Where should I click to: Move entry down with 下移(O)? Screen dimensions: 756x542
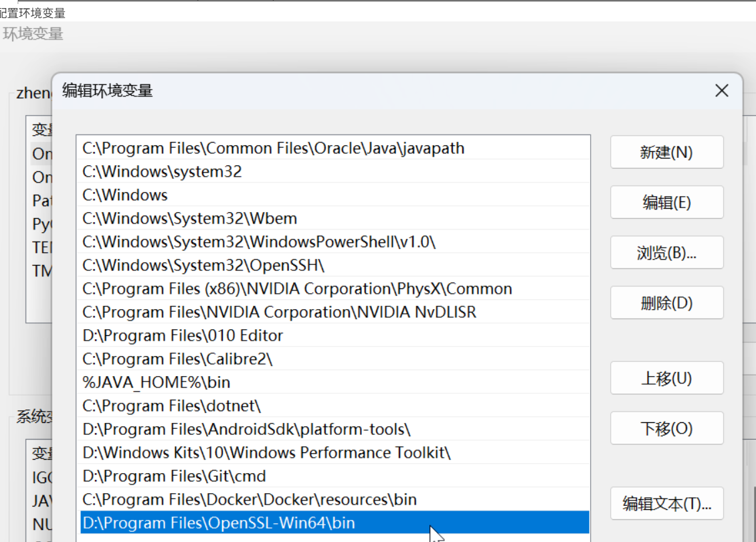coord(666,428)
